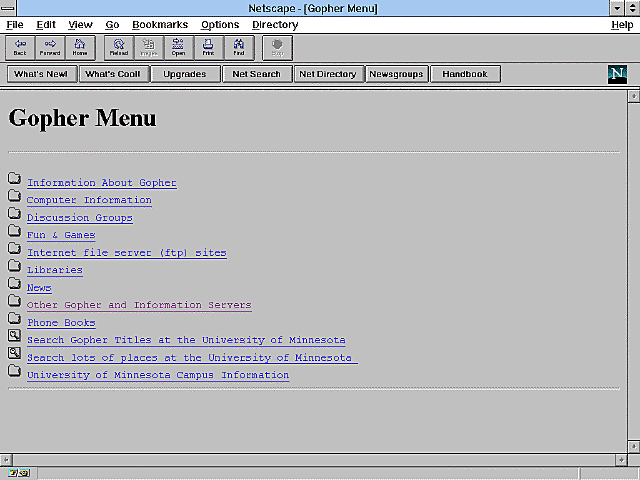Click folder icon beside Phone Books
This screenshot has width=640, height=480.
(x=14, y=319)
